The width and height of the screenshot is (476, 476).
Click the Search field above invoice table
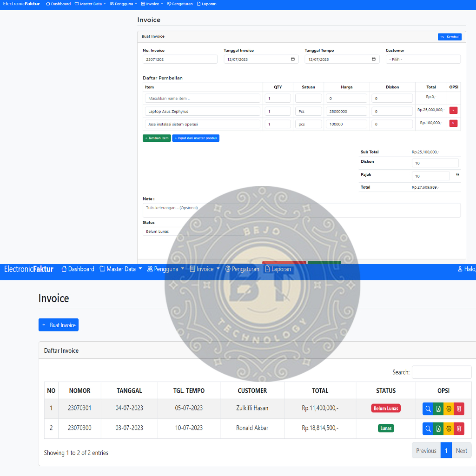[x=441, y=372]
